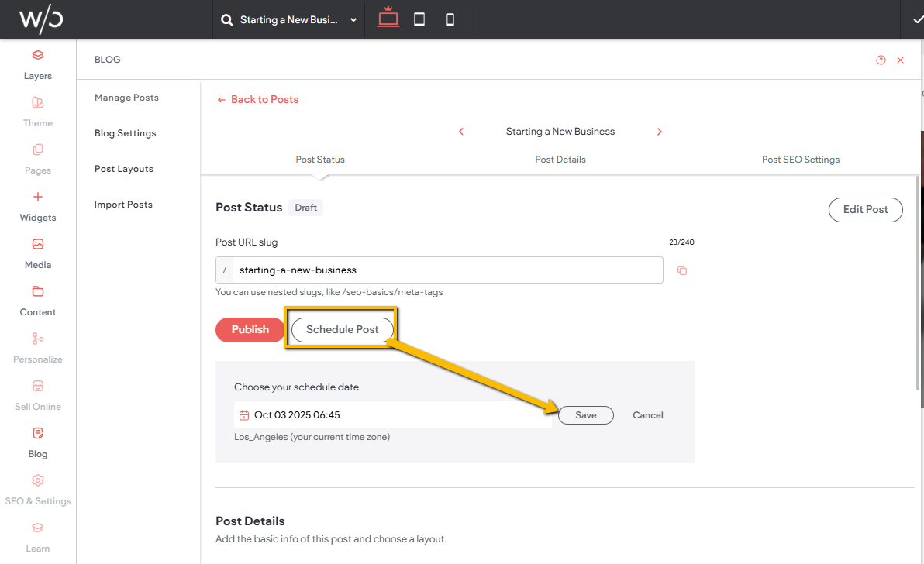This screenshot has width=924, height=564.
Task: Open the schedule date calendar icon
Action: click(244, 415)
